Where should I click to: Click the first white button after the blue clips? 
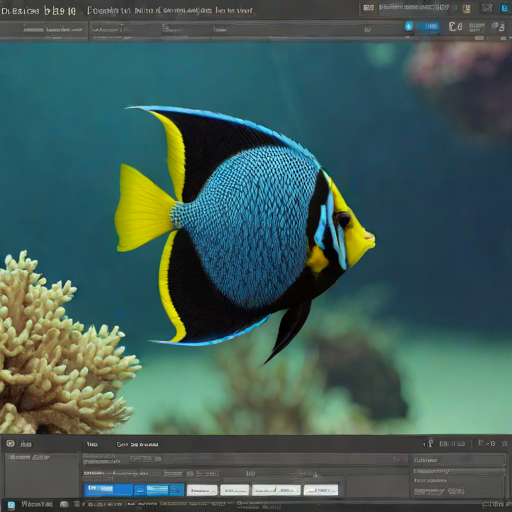202,490
